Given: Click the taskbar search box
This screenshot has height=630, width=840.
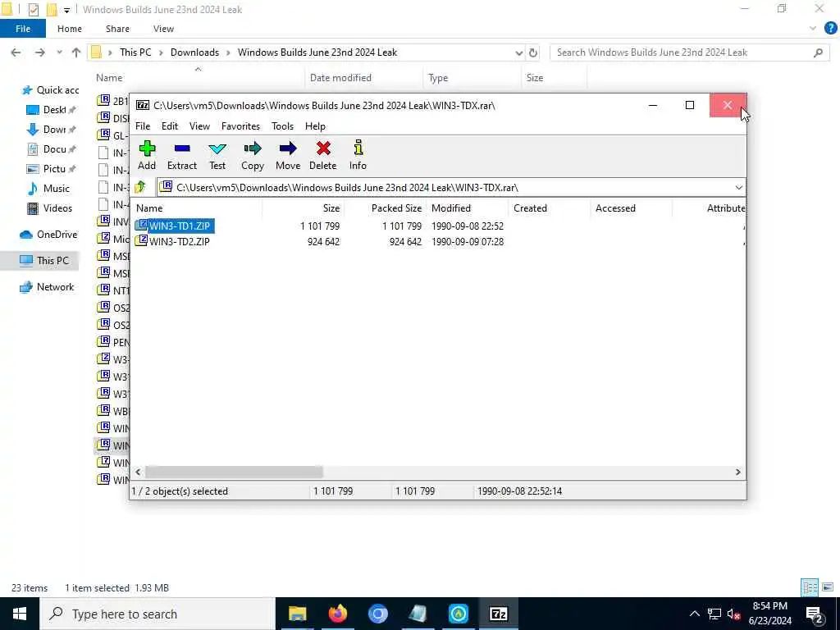Looking at the screenshot, I should [157, 614].
